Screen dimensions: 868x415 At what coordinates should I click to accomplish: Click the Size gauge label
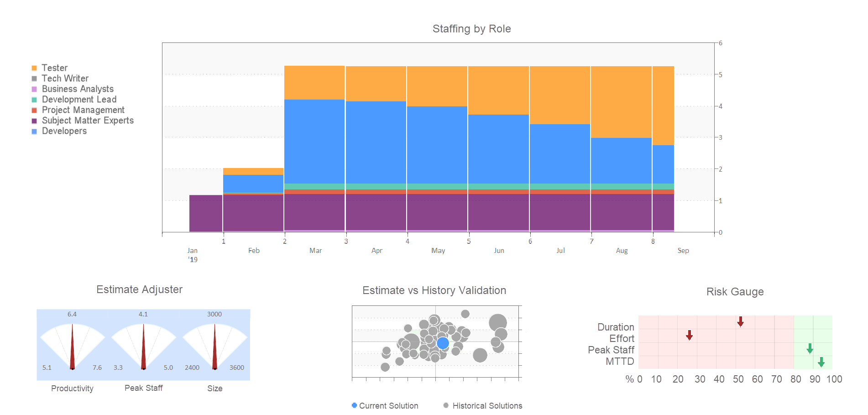point(215,389)
